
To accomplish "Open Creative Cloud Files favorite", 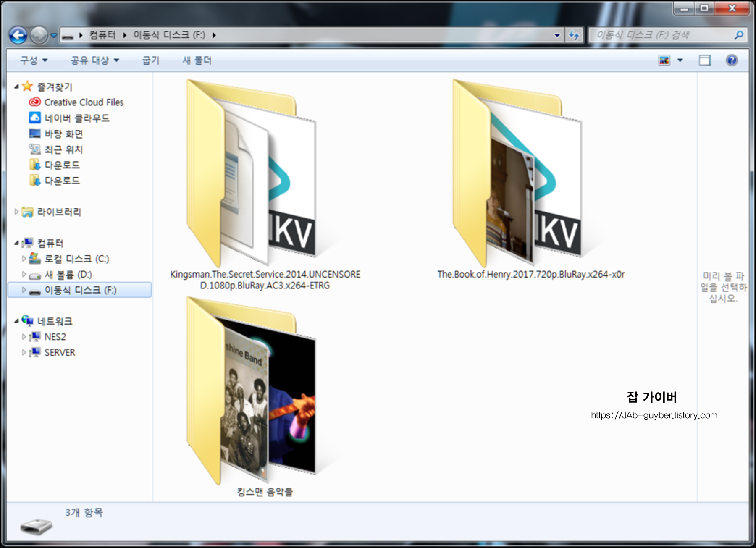I will click(x=84, y=102).
